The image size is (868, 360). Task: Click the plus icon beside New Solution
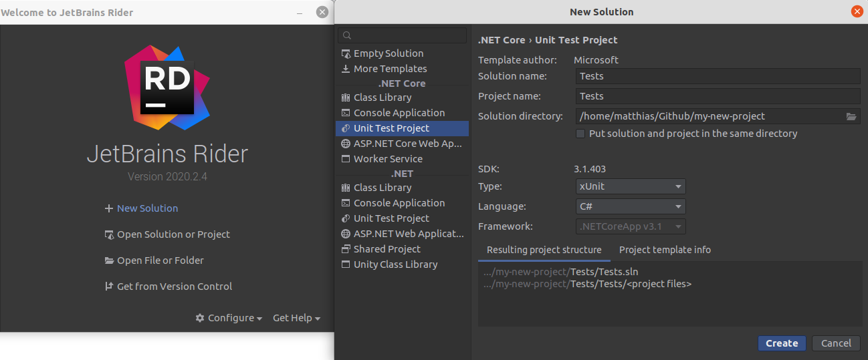(109, 208)
